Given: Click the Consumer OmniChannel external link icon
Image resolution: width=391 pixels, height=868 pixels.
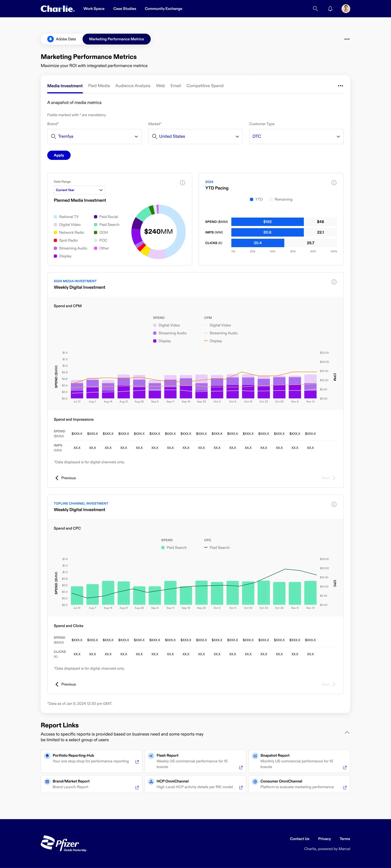Looking at the screenshot, I should tap(345, 787).
